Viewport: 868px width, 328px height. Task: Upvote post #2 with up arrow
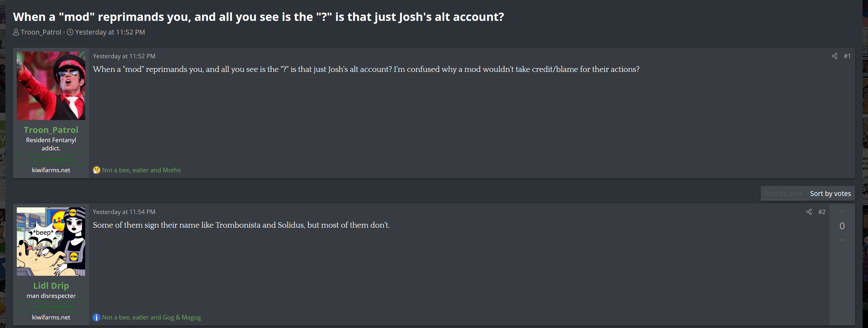(842, 212)
